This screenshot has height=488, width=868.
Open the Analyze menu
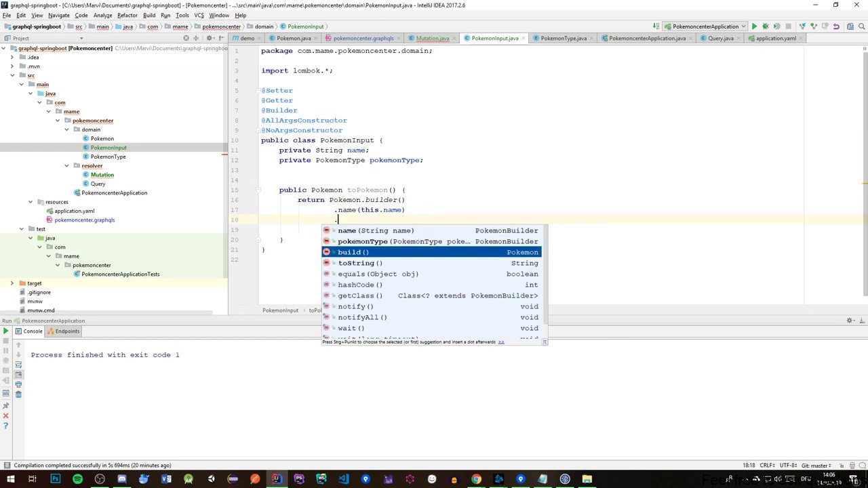[102, 15]
